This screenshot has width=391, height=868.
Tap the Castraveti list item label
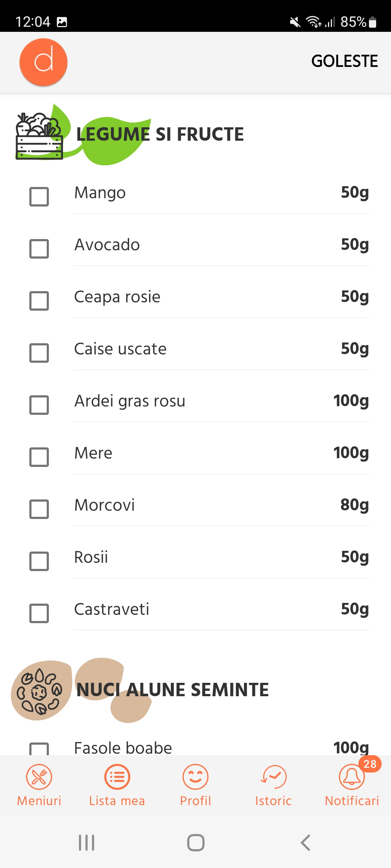tap(112, 609)
